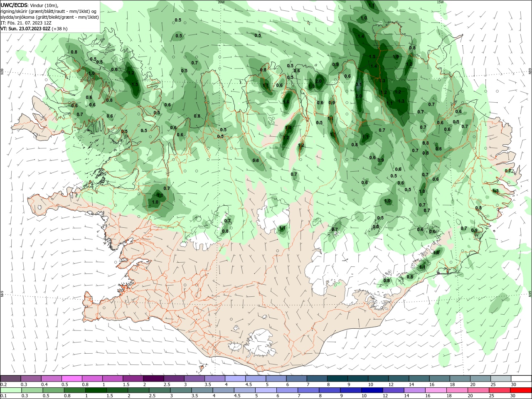
Task: Select the dark blue 10 mm rain swatch
Action: (372, 390)
